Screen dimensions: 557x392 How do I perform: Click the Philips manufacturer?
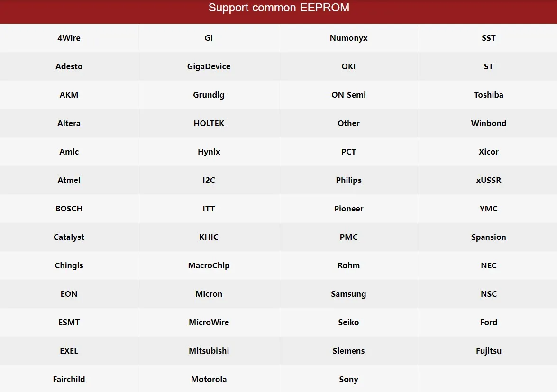(x=348, y=180)
